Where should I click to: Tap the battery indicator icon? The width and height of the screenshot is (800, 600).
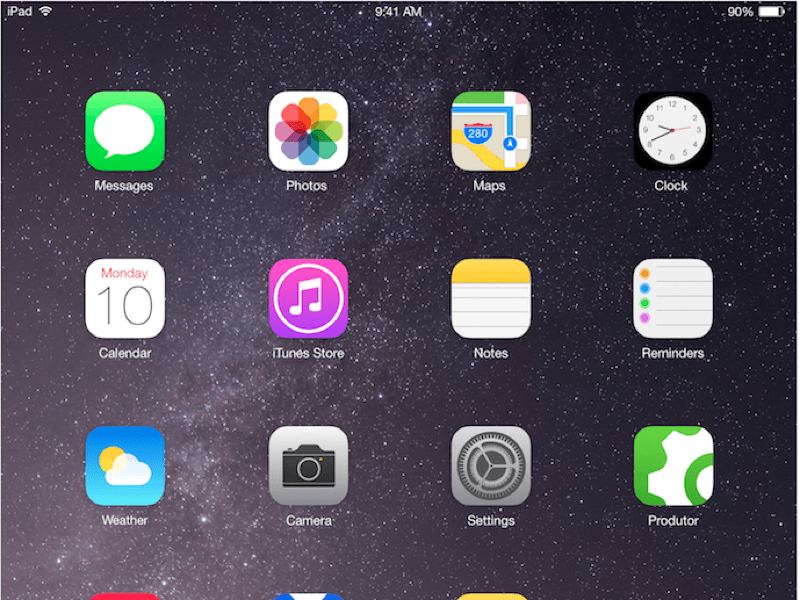[771, 11]
